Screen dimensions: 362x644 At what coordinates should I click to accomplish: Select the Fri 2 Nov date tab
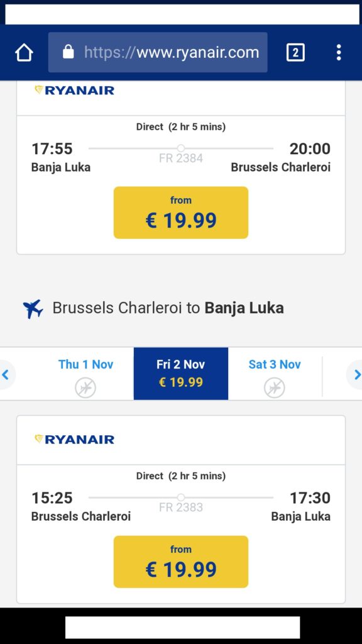coord(181,374)
